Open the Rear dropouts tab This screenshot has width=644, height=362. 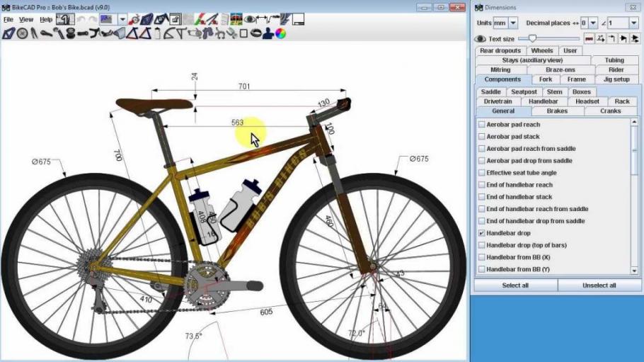500,50
